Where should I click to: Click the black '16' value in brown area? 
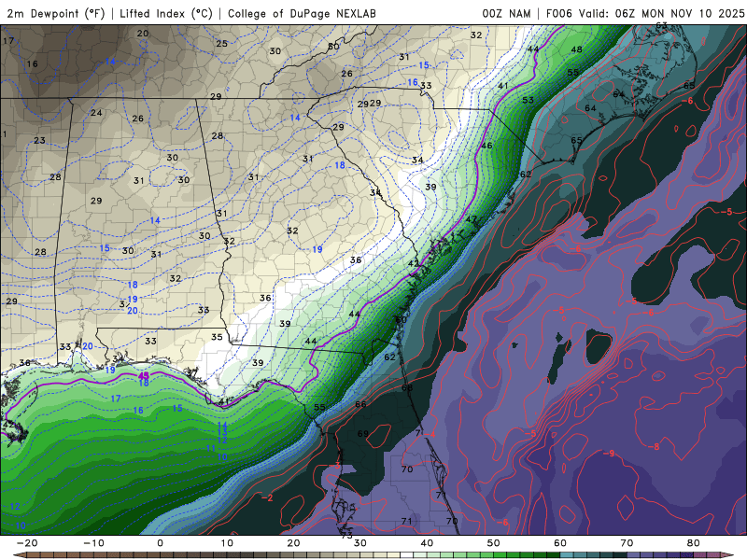click(x=32, y=63)
